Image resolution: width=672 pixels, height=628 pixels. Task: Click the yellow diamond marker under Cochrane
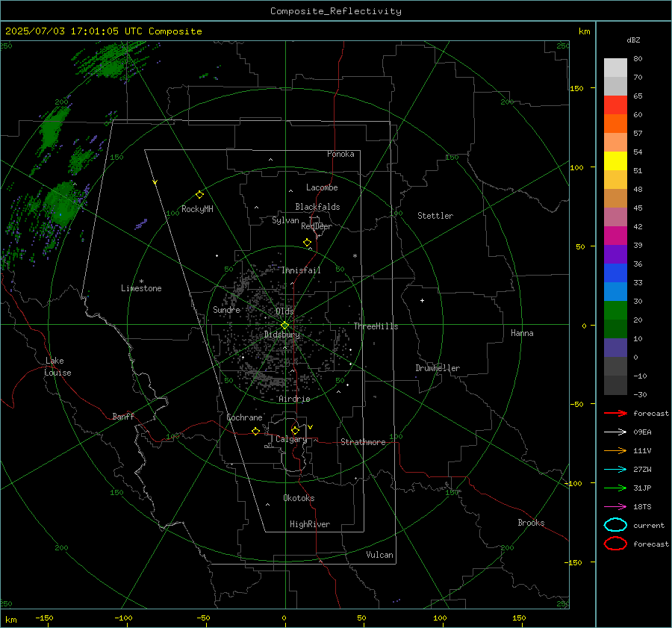click(x=256, y=431)
